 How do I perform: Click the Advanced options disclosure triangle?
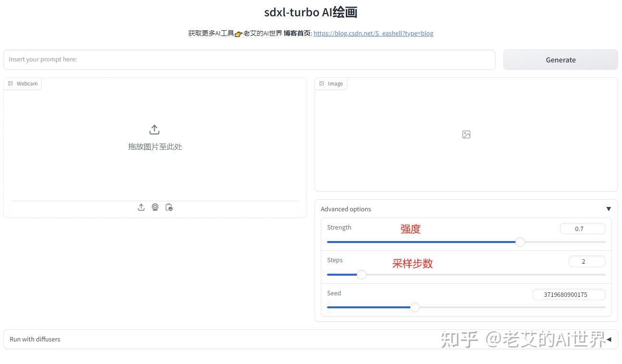pos(609,209)
